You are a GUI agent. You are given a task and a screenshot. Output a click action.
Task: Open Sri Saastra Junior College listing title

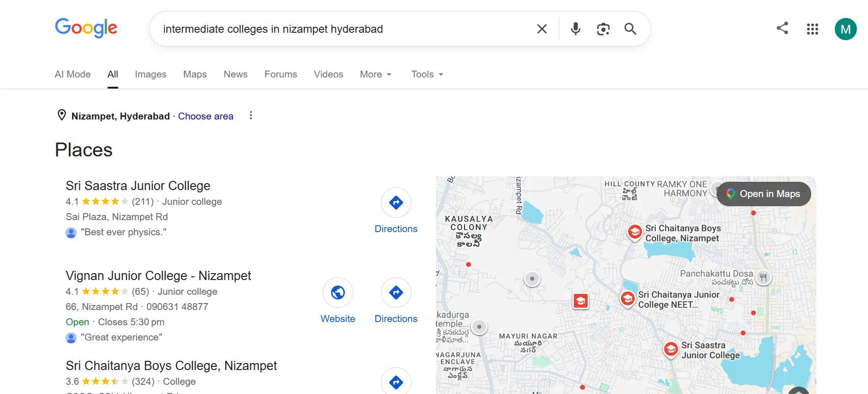click(138, 185)
